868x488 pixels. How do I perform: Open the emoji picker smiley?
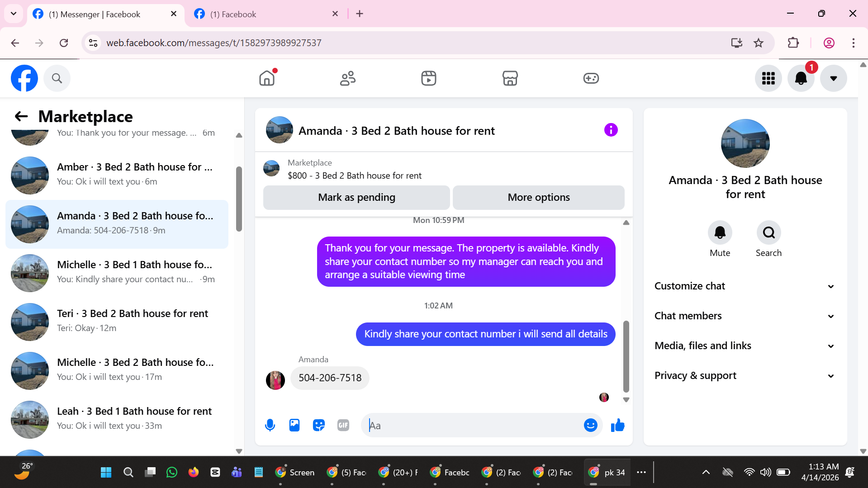(x=590, y=425)
